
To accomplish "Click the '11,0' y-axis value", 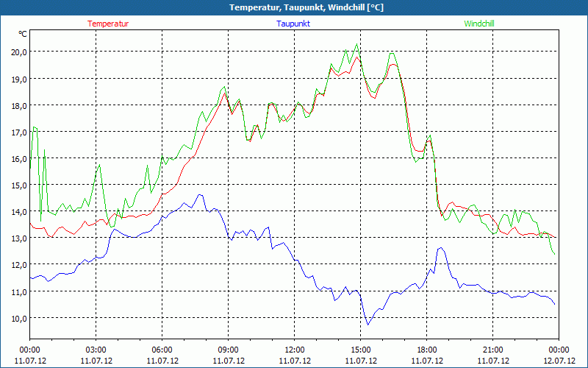I will click(x=18, y=291).
